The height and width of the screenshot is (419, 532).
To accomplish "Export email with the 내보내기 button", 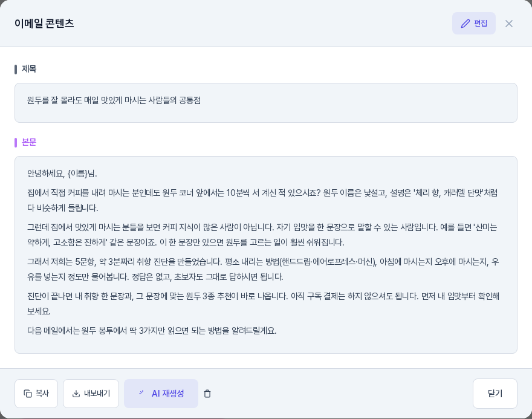I will (91, 394).
